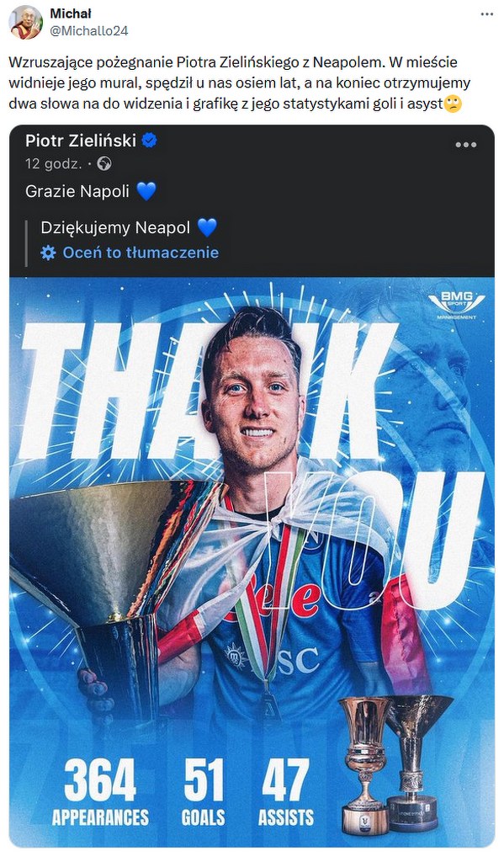
Task: Open the Facebook post's three-dot options
Action: click(465, 145)
